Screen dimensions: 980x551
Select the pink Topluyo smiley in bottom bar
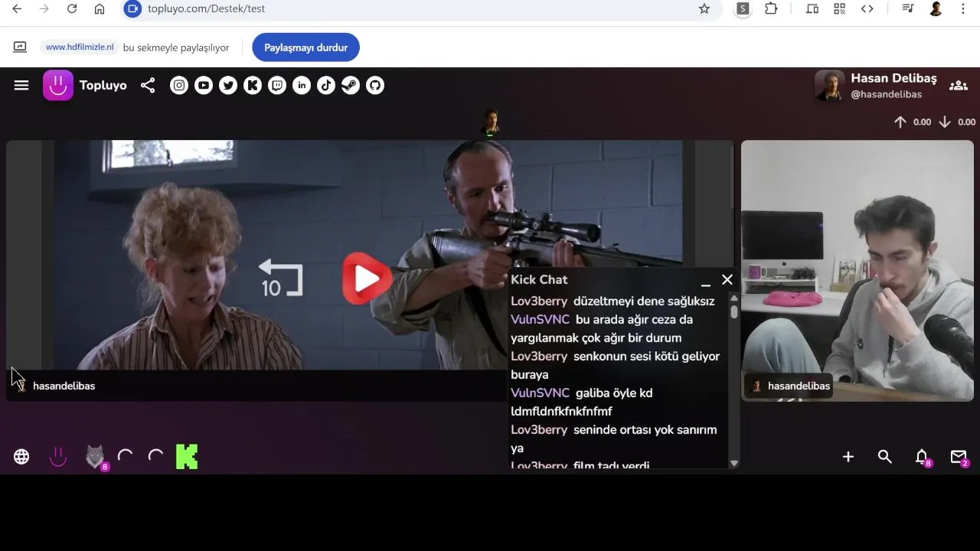click(58, 457)
